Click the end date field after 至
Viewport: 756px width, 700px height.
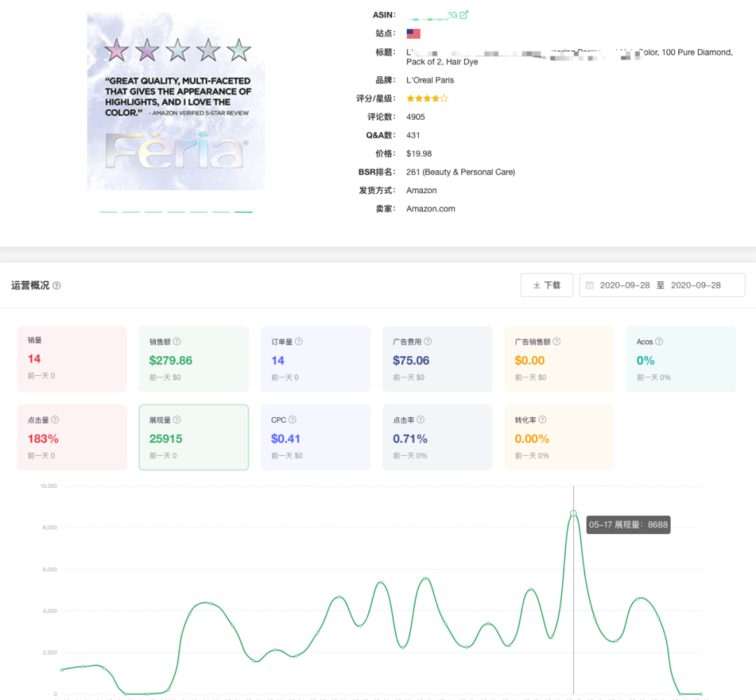696,286
